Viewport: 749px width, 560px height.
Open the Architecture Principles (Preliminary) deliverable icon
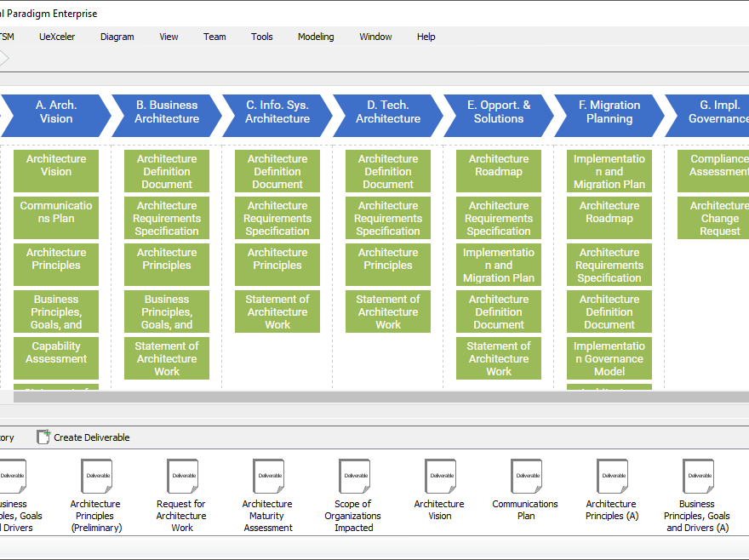click(x=96, y=477)
